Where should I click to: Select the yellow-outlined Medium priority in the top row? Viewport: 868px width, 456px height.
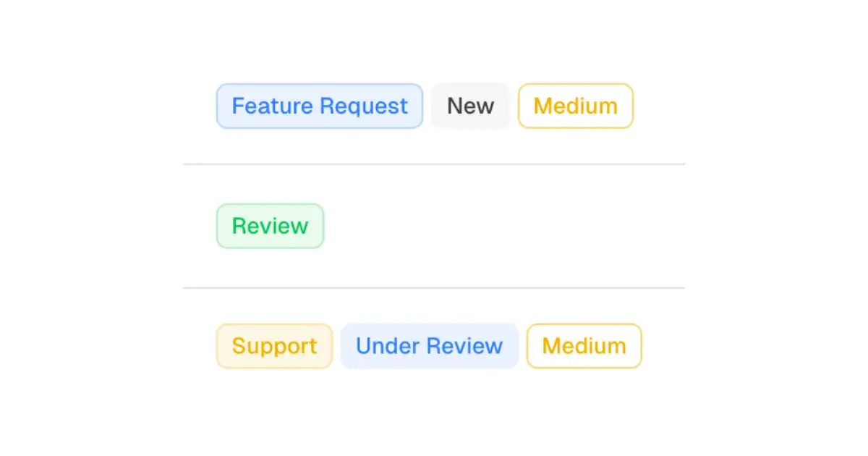point(575,106)
